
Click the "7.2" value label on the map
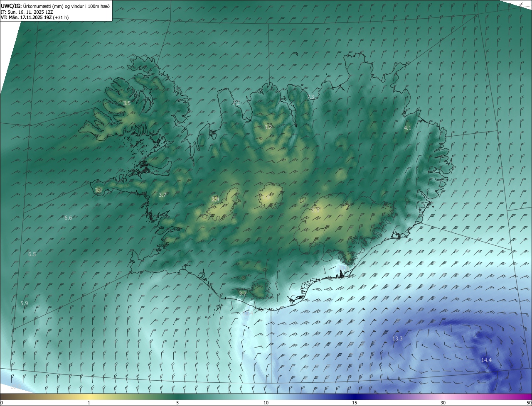pos(236,102)
